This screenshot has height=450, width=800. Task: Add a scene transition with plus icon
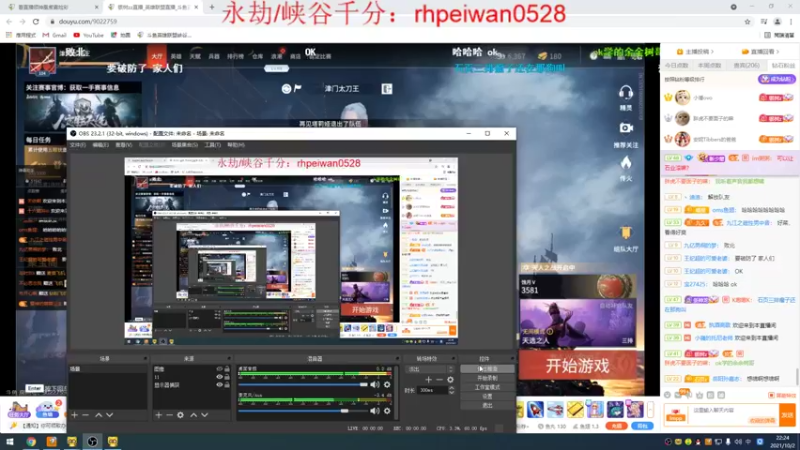tap(428, 380)
